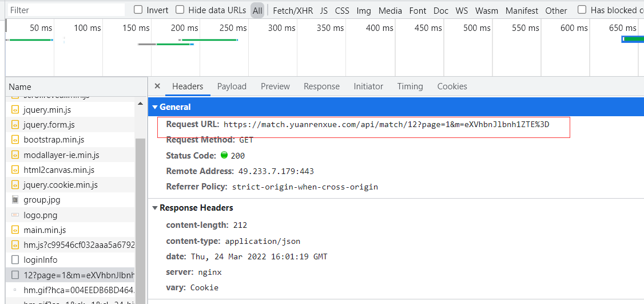Focus the Filter text input

coord(66,10)
